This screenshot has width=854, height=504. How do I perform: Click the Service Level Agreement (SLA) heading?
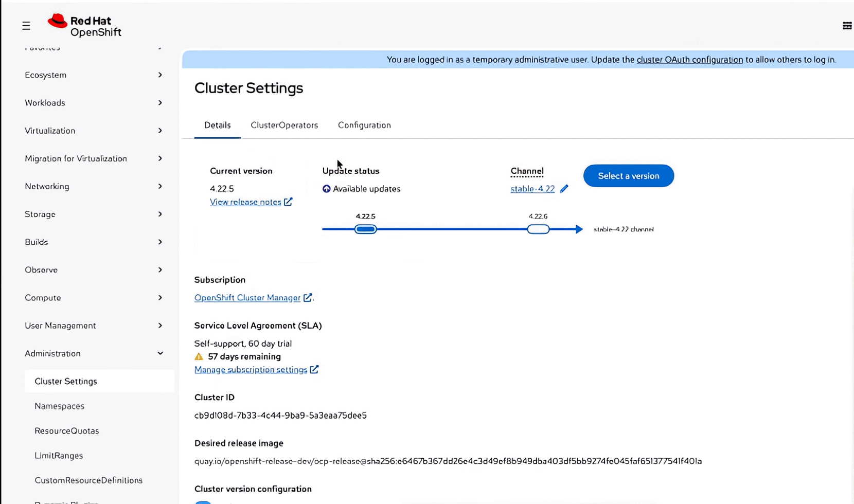click(258, 326)
